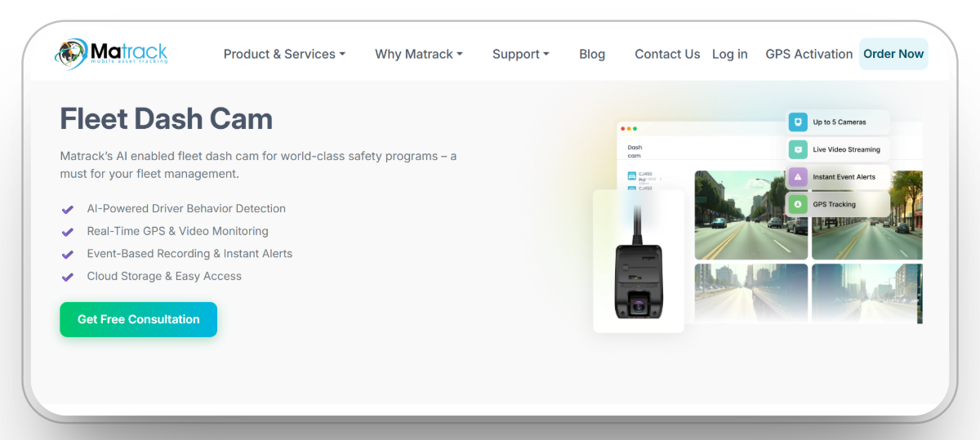Click the GPS Tracking label
This screenshot has height=440, width=980.
pyautogui.click(x=834, y=204)
